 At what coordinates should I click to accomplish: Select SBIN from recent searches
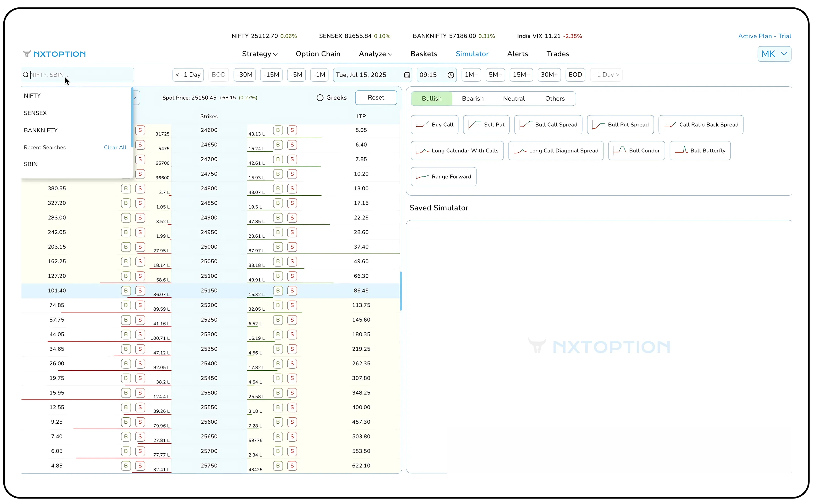click(31, 164)
